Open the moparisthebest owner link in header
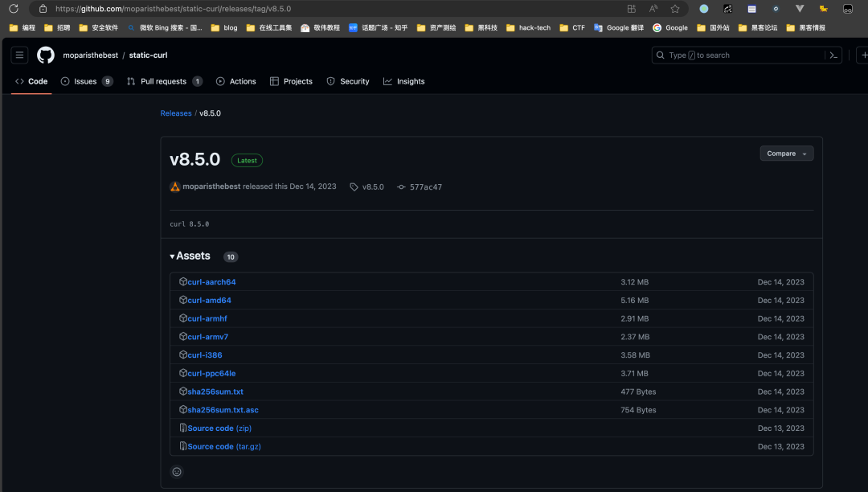 [90, 55]
